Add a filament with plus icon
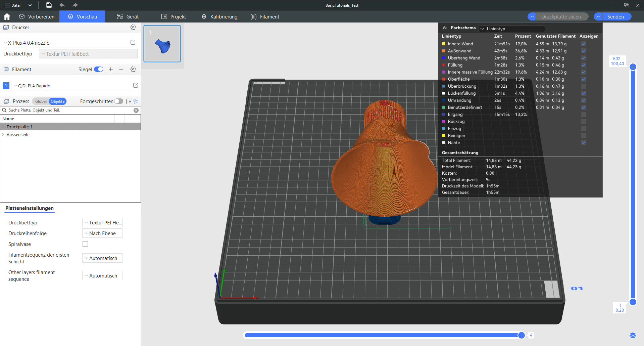 tap(111, 69)
